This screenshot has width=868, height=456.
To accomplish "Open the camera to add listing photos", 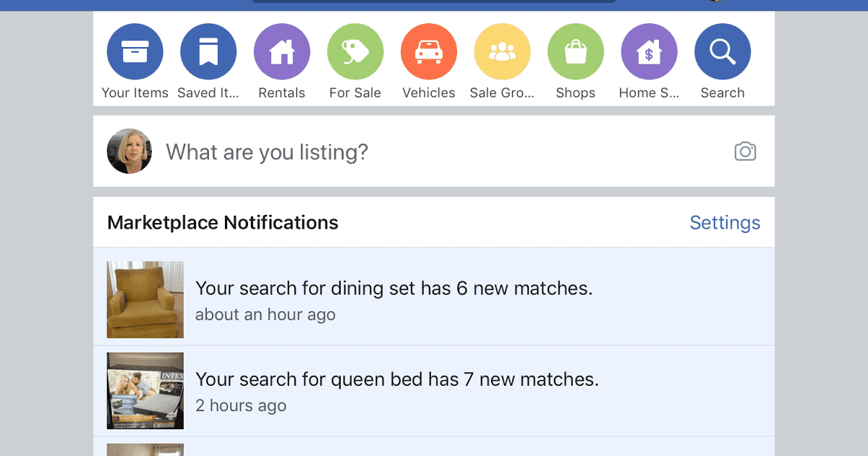I will point(745,151).
